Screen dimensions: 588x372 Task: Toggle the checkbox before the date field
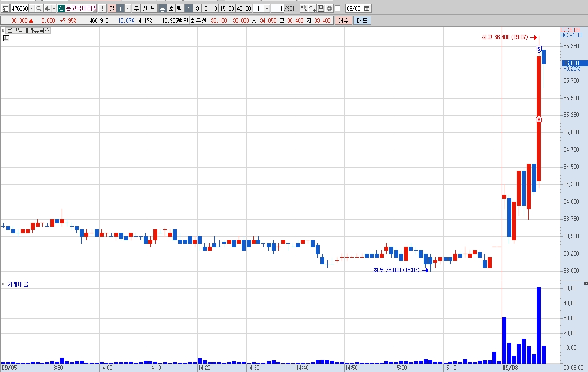337,8
